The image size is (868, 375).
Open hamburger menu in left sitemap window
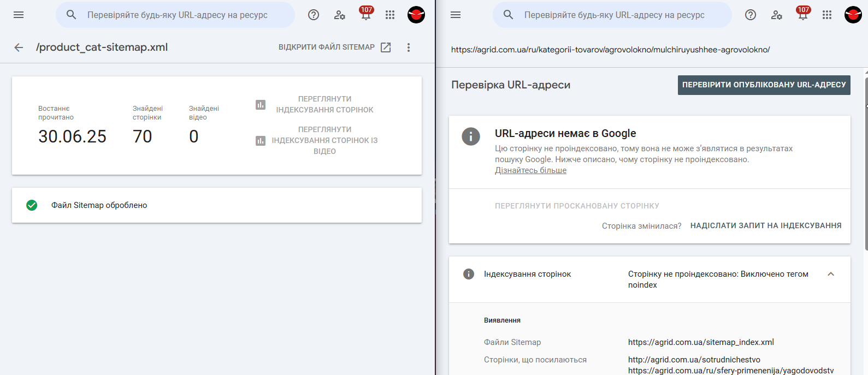(19, 15)
